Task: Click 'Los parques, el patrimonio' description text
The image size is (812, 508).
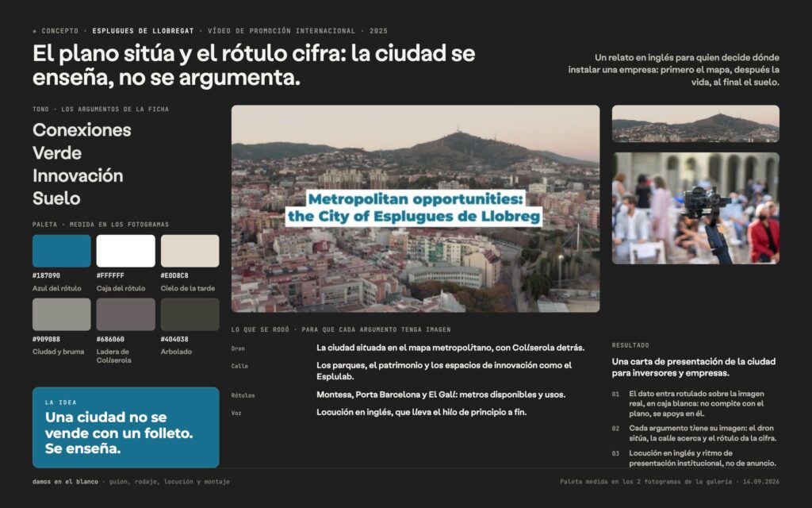Action: [x=444, y=371]
